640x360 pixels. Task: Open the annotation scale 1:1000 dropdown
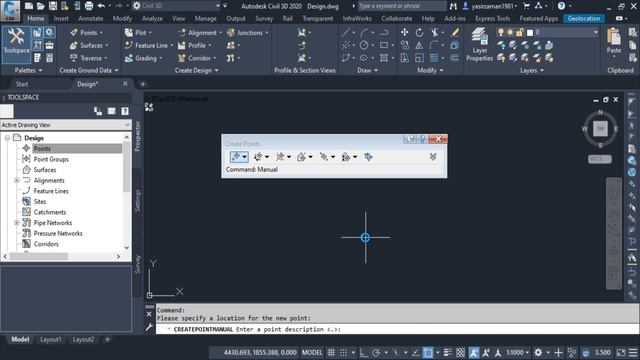click(517, 352)
